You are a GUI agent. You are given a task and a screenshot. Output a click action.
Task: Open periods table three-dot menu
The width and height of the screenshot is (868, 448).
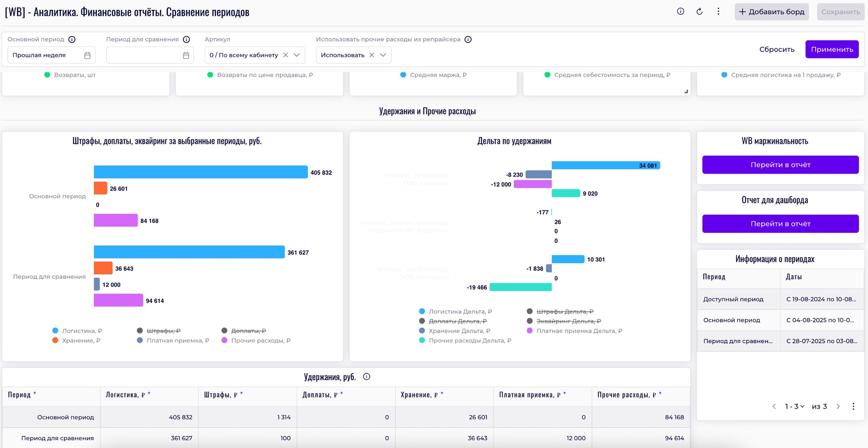853,406
